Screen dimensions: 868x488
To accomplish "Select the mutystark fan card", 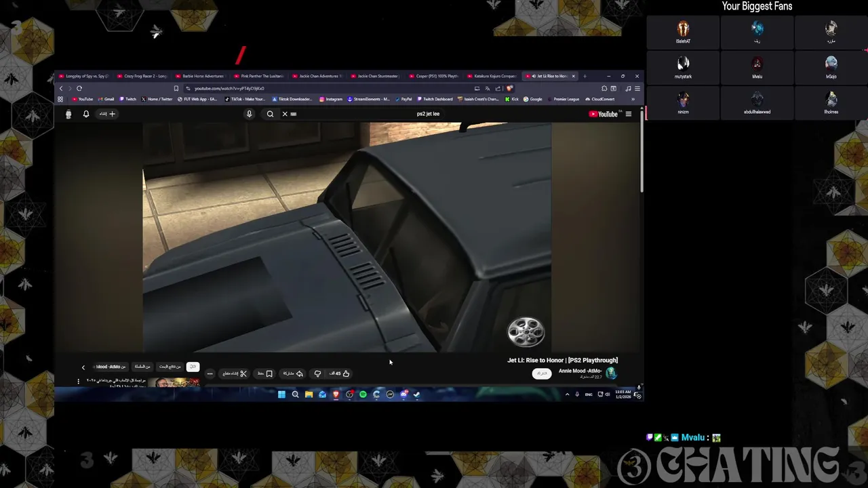I will [683, 67].
